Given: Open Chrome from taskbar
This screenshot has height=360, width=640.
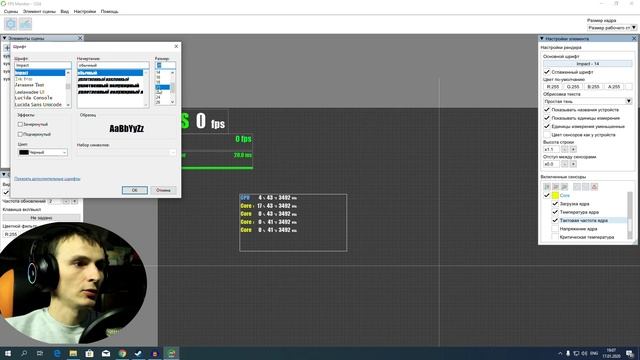Looking at the screenshot, I should point(122,353).
